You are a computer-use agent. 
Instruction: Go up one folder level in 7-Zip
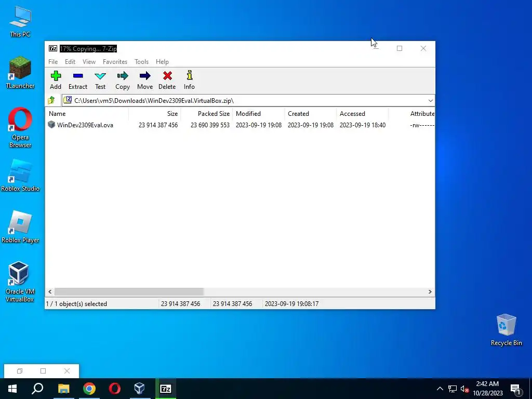pos(51,100)
